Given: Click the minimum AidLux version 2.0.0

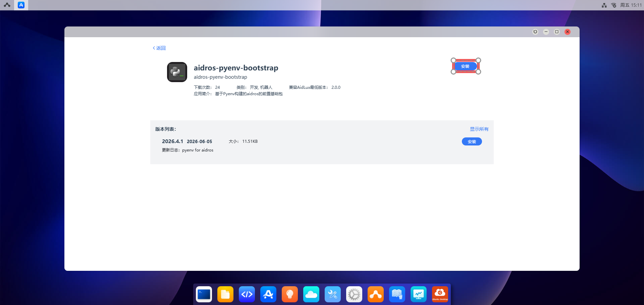Looking at the screenshot, I should (x=336, y=87).
